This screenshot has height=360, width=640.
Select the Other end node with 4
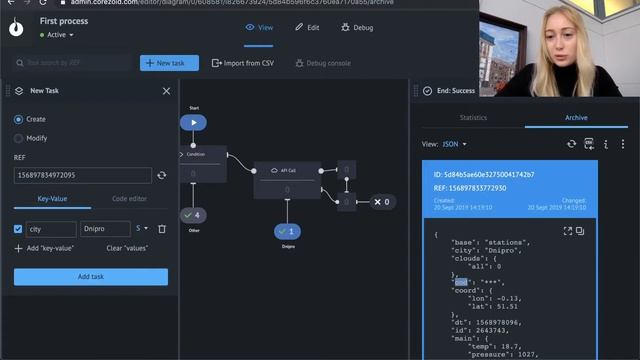(193, 215)
